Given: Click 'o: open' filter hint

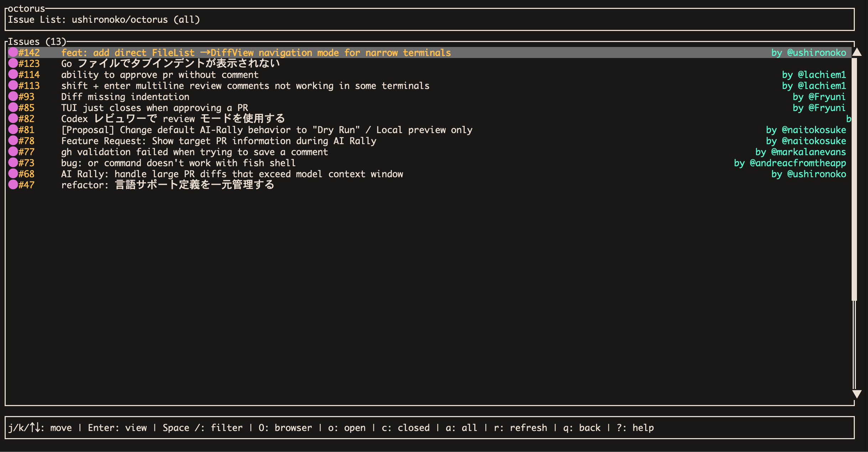Looking at the screenshot, I should tap(347, 427).
